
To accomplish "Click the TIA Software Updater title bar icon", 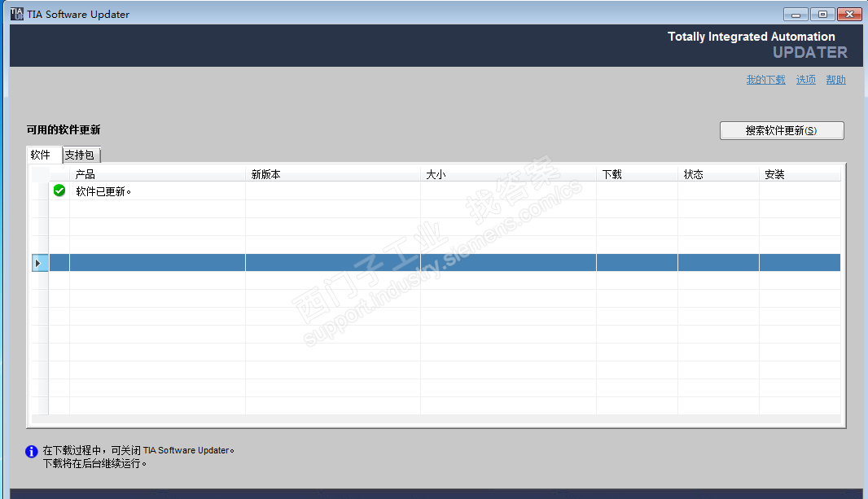I will pyautogui.click(x=17, y=14).
